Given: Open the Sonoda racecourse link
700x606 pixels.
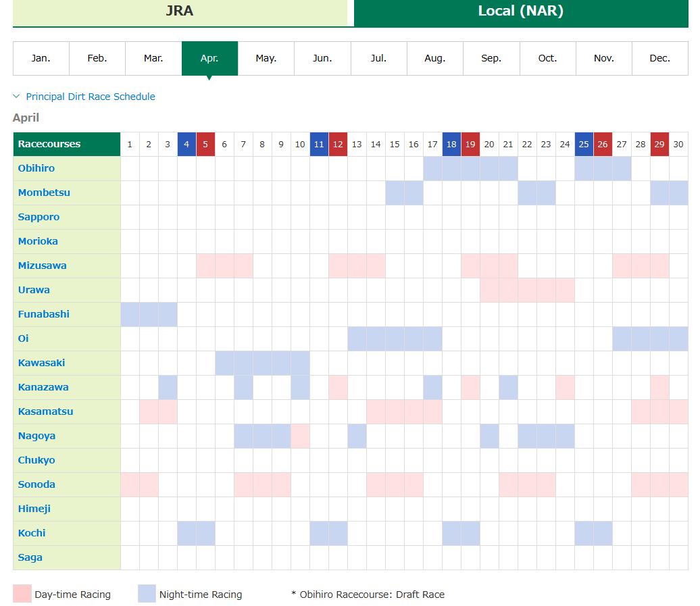Looking at the screenshot, I should pyautogui.click(x=36, y=484).
